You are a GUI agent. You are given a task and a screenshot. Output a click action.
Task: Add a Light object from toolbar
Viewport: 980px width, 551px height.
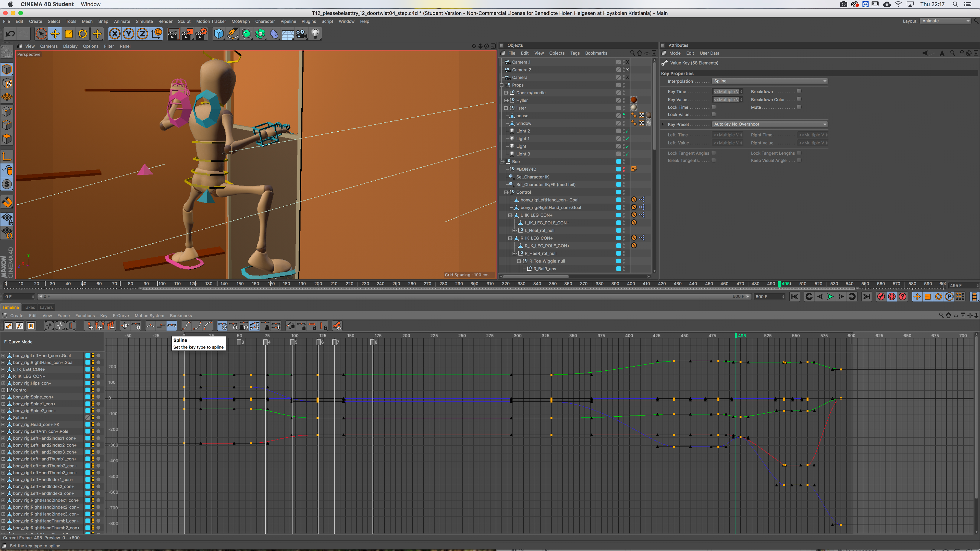315,34
